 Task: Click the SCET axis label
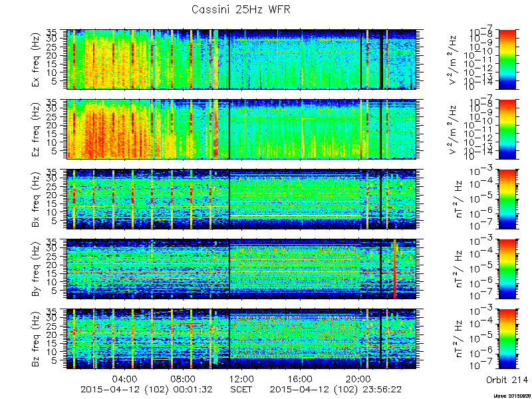(x=241, y=389)
